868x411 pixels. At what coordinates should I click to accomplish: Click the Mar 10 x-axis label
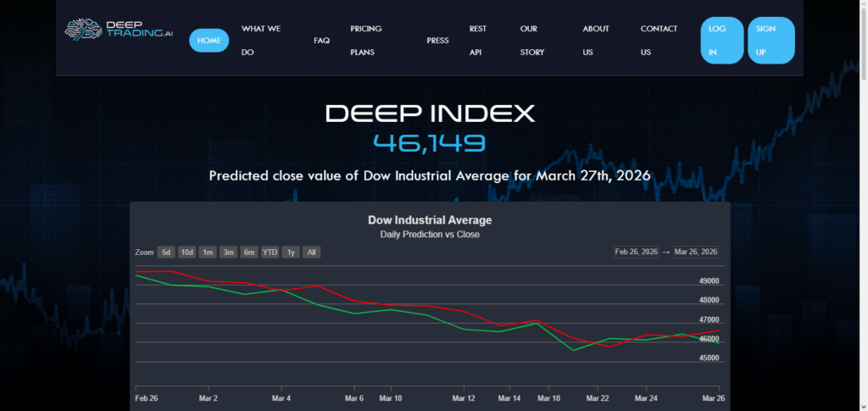(x=390, y=398)
